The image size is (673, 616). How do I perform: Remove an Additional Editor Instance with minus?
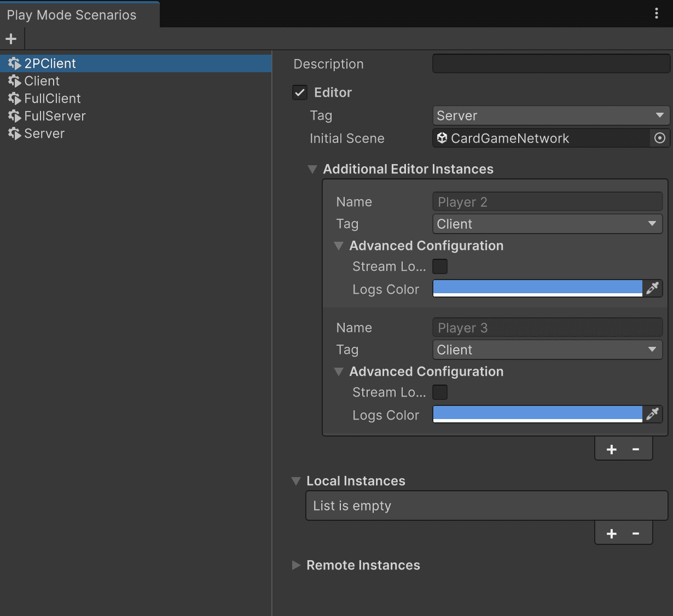(x=636, y=449)
